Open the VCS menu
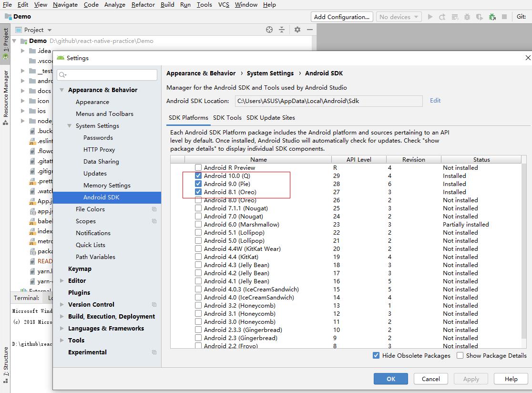The image size is (532, 393). pyautogui.click(x=223, y=5)
